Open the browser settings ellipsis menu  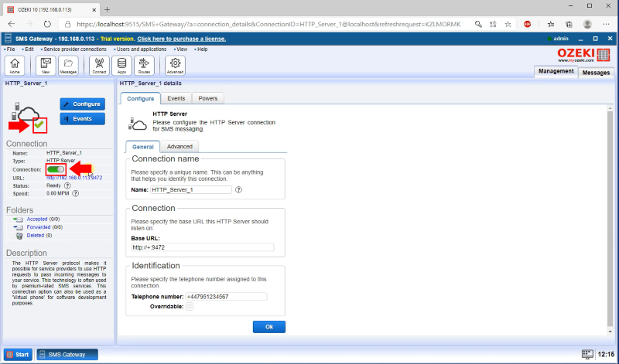pos(607,24)
